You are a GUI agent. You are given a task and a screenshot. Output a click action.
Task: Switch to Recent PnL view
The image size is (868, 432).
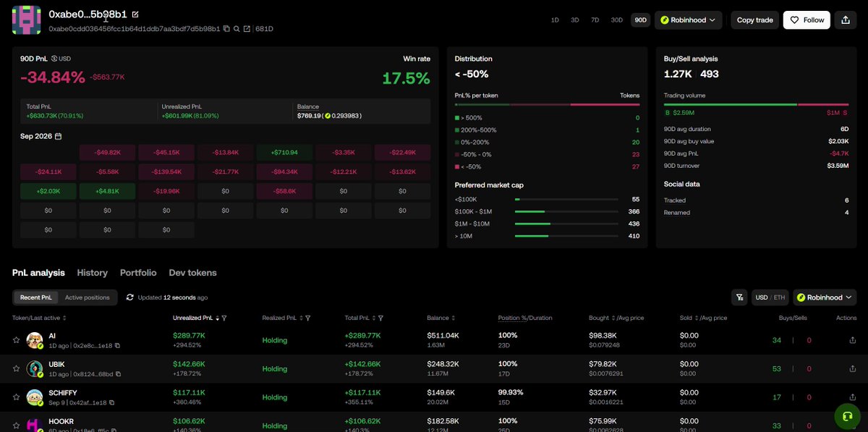36,297
